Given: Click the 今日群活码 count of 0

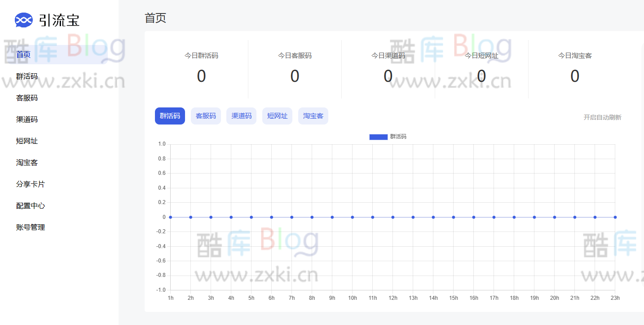Looking at the screenshot, I should pyautogui.click(x=201, y=76).
